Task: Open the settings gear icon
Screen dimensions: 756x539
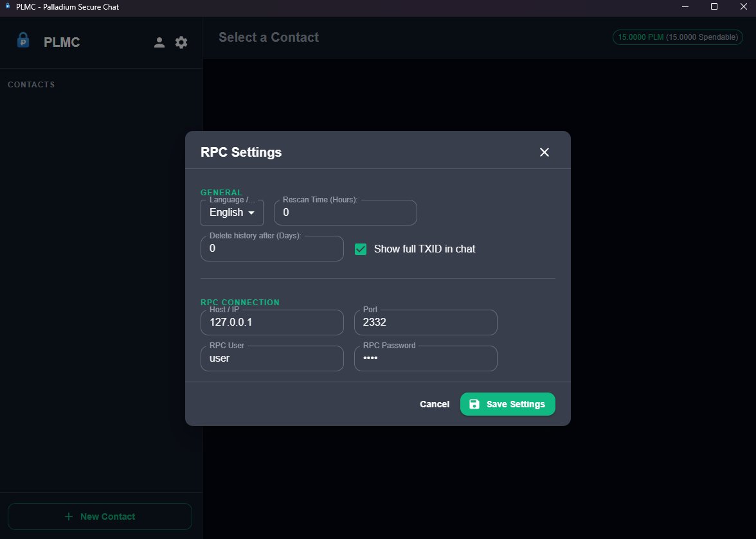Action: point(181,42)
